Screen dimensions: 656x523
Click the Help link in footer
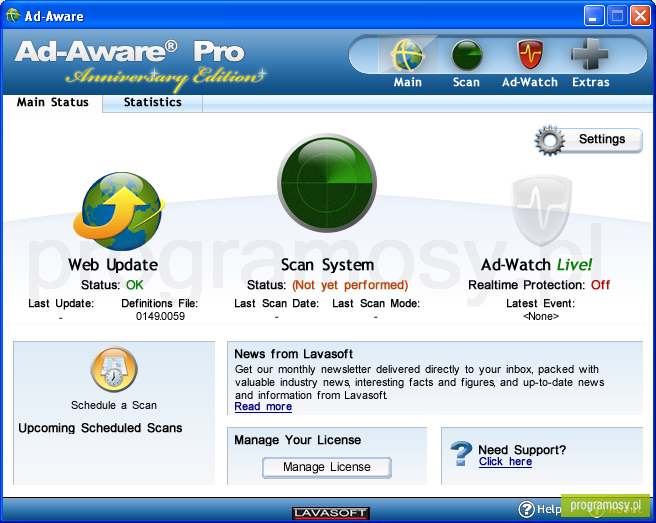pos(548,509)
